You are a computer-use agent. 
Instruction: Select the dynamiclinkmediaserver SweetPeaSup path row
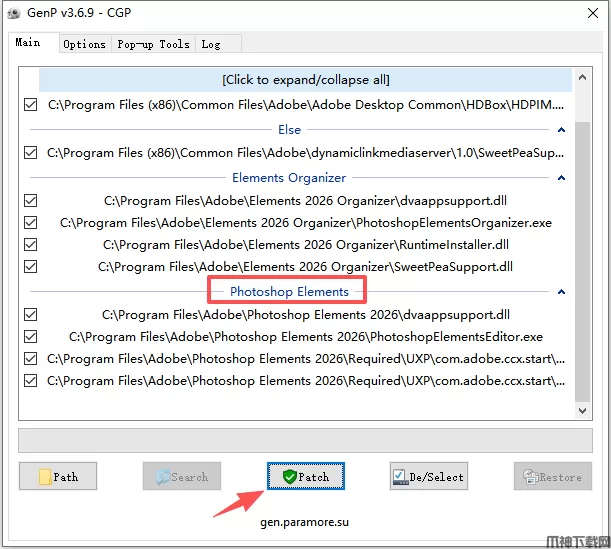click(306, 153)
